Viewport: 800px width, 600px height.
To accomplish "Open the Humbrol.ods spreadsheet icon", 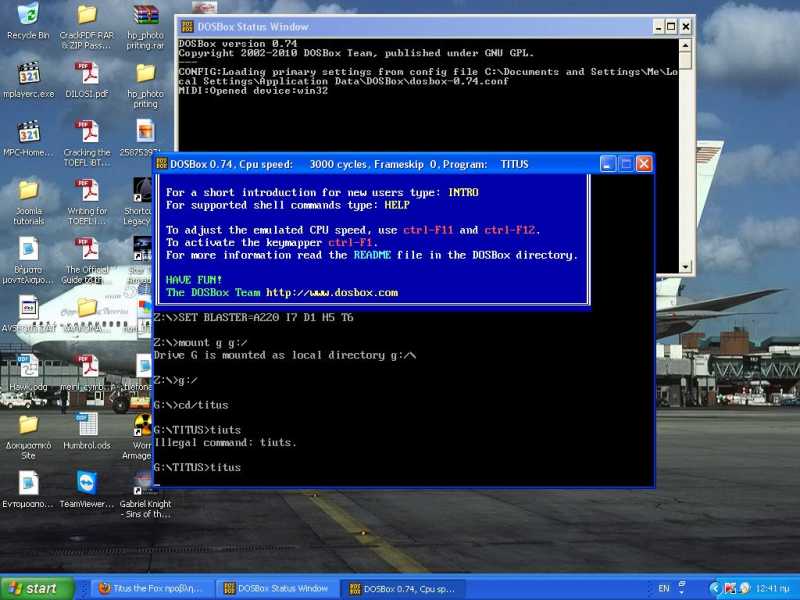I will click(87, 425).
